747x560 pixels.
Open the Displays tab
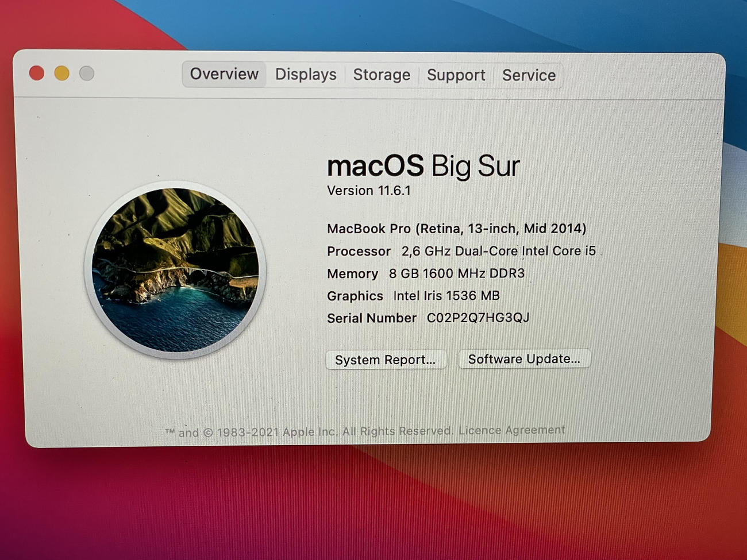(x=306, y=75)
